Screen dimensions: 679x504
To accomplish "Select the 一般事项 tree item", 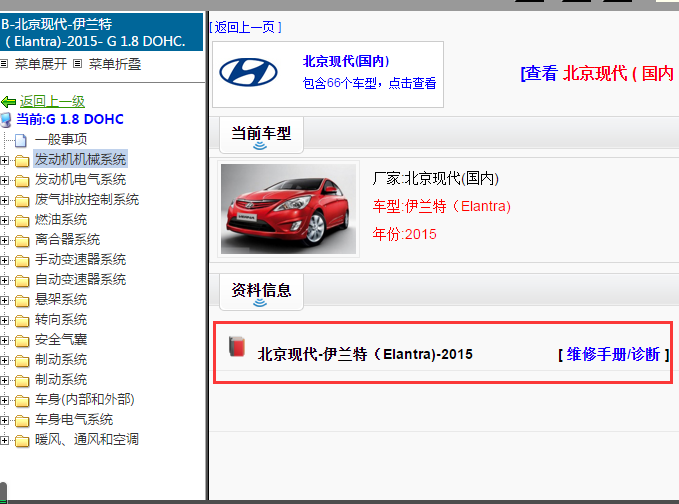I will pyautogui.click(x=61, y=139).
